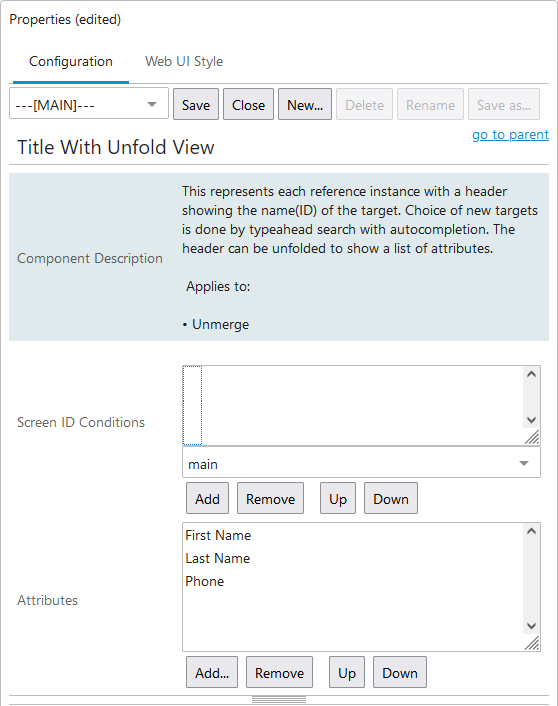This screenshot has width=558, height=706.
Task: Select the Configuration tab
Action: tap(71, 61)
